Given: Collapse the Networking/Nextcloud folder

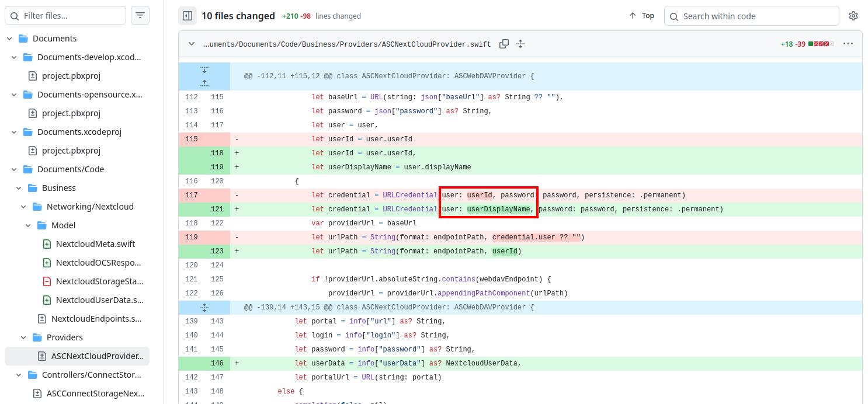Looking at the screenshot, I should tap(24, 207).
